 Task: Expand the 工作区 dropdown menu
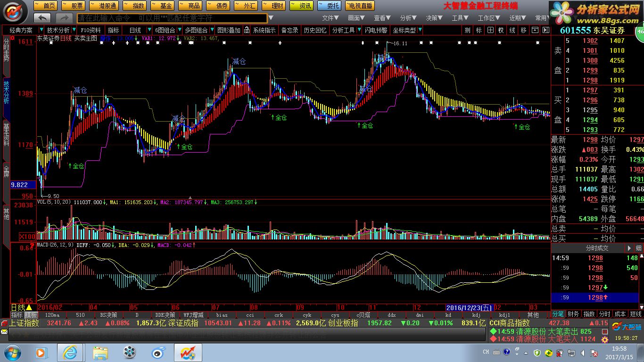[488, 18]
